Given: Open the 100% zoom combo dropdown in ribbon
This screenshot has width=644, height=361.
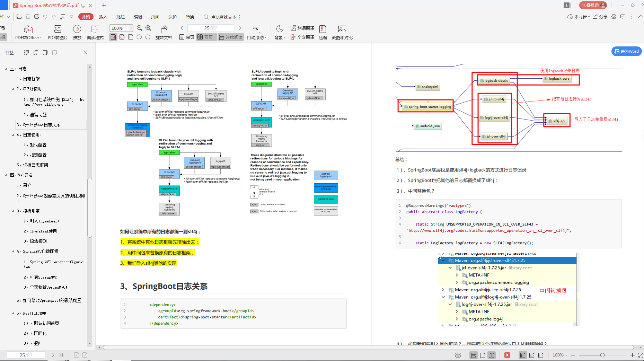Looking at the screenshot, I should [131, 28].
